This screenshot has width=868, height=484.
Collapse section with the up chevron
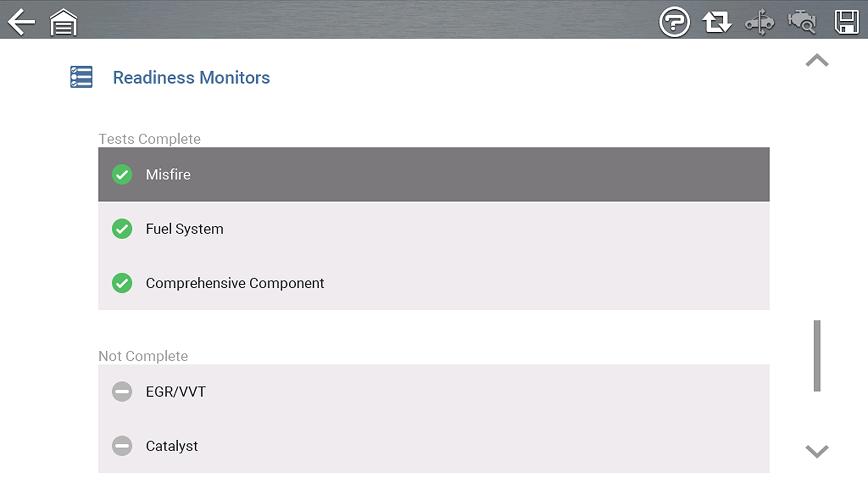click(816, 61)
